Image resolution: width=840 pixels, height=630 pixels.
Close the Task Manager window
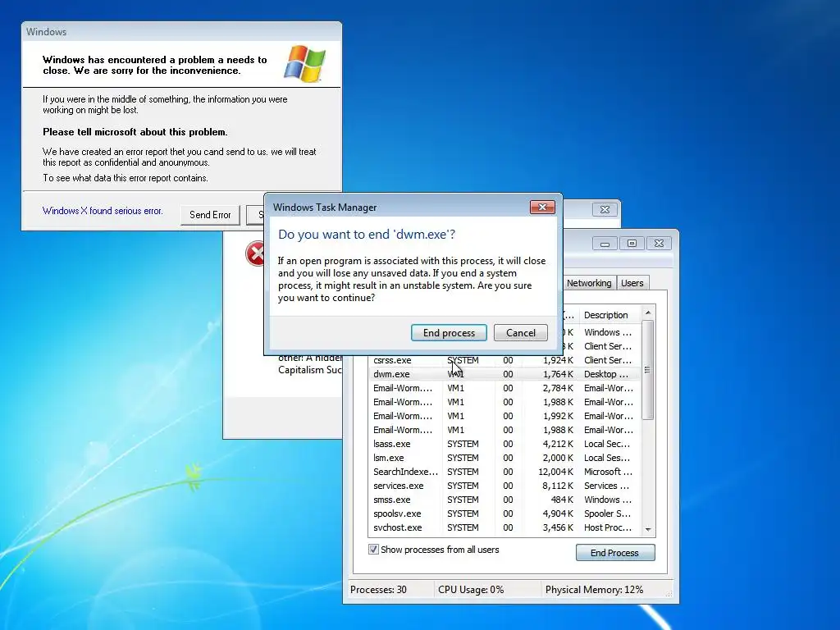[659, 244]
